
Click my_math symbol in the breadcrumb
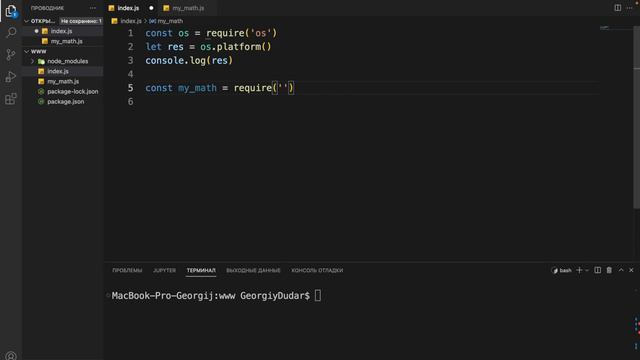(x=170, y=21)
